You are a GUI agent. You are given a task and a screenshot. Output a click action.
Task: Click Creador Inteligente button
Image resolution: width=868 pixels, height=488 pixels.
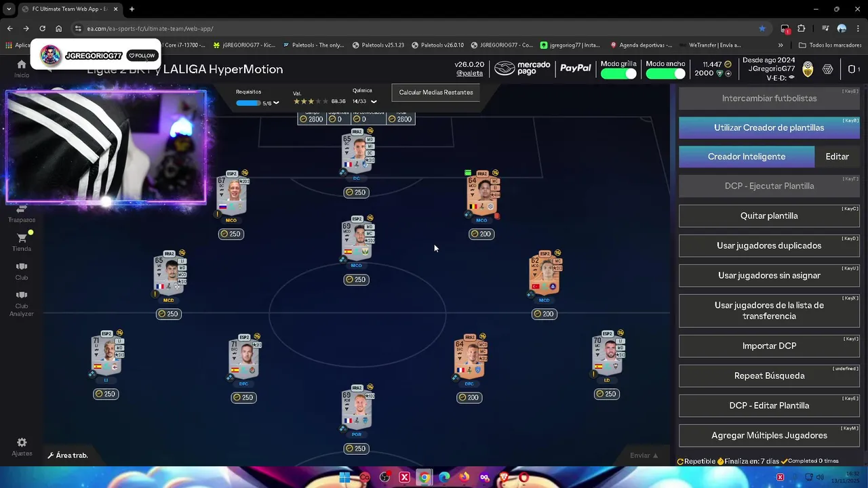click(x=747, y=157)
